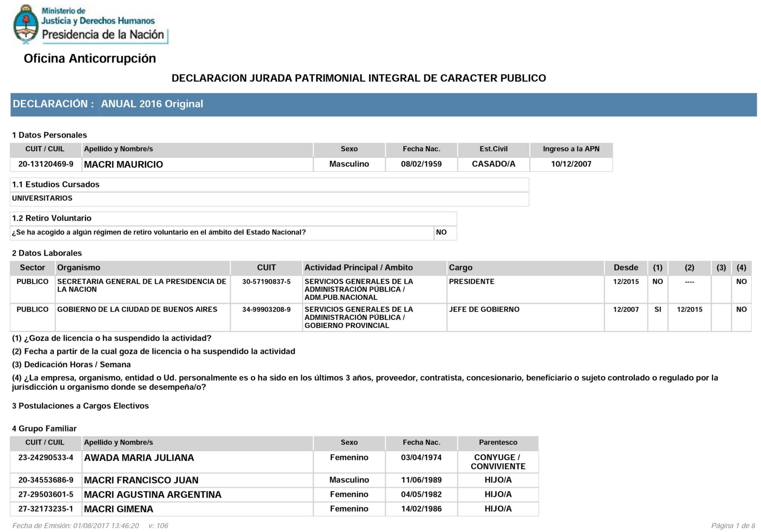This screenshot has height=532, width=761.
Task: Click the Argentine coat of arms logo
Action: pyautogui.click(x=26, y=24)
